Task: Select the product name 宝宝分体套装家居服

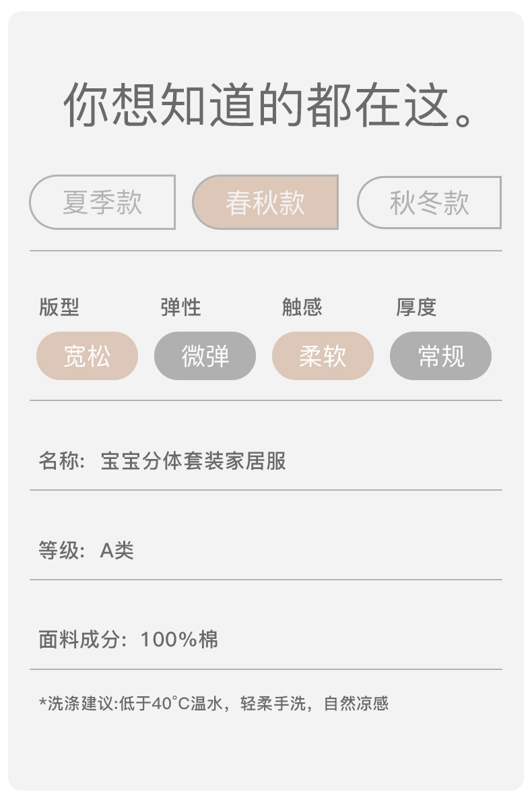Action: (x=193, y=461)
